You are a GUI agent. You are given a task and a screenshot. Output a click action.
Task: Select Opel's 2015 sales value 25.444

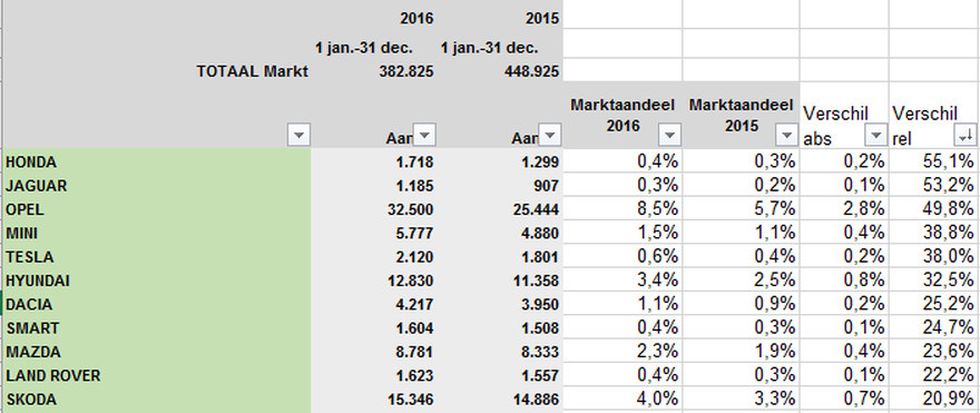coord(536,209)
